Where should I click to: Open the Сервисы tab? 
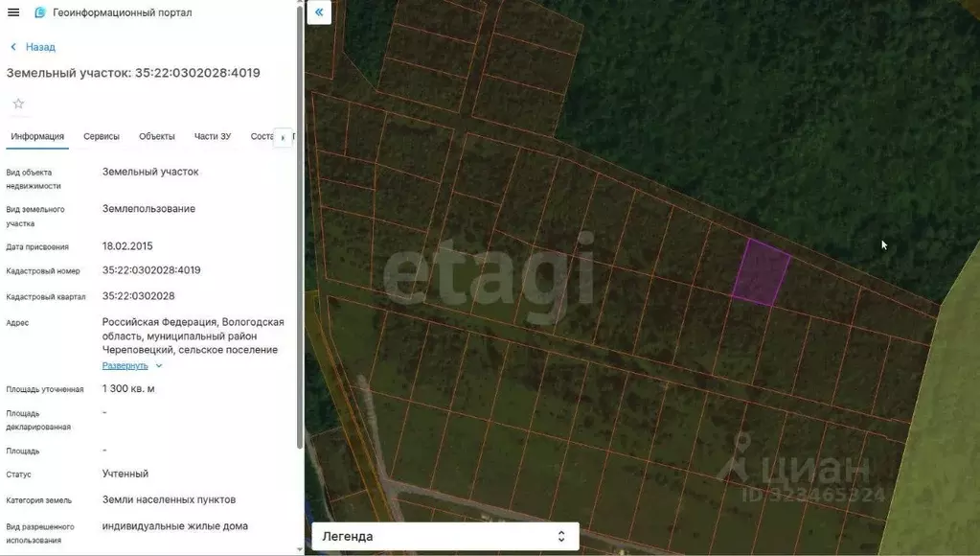102,136
